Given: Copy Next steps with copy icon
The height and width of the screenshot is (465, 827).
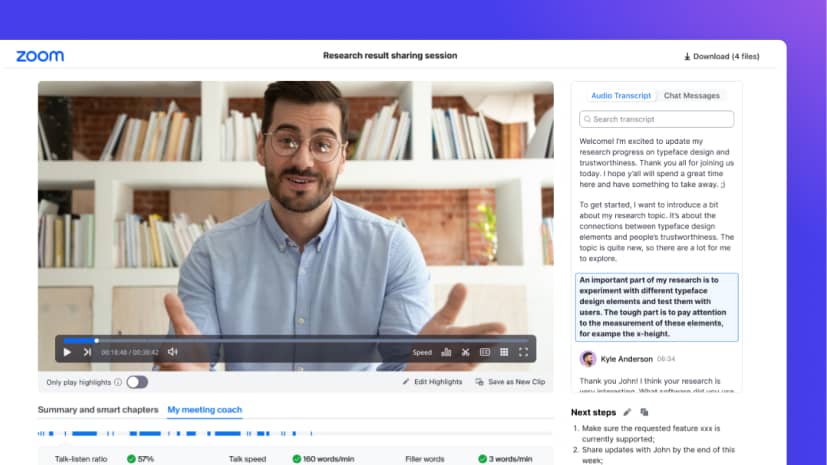Looking at the screenshot, I should [x=644, y=412].
